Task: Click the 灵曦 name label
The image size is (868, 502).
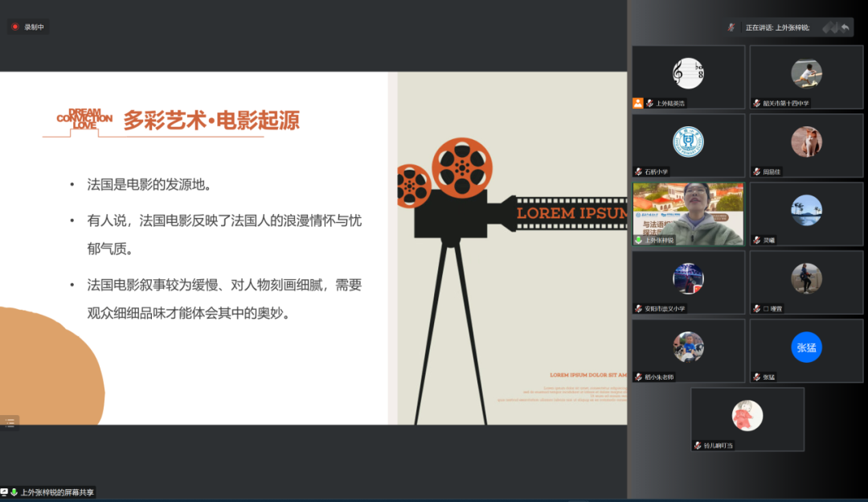Action: tap(768, 240)
